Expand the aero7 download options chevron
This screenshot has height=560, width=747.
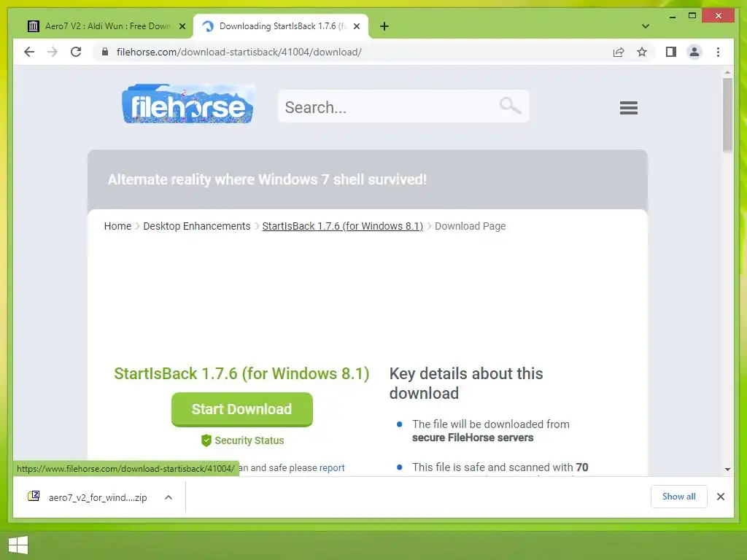pyautogui.click(x=169, y=497)
